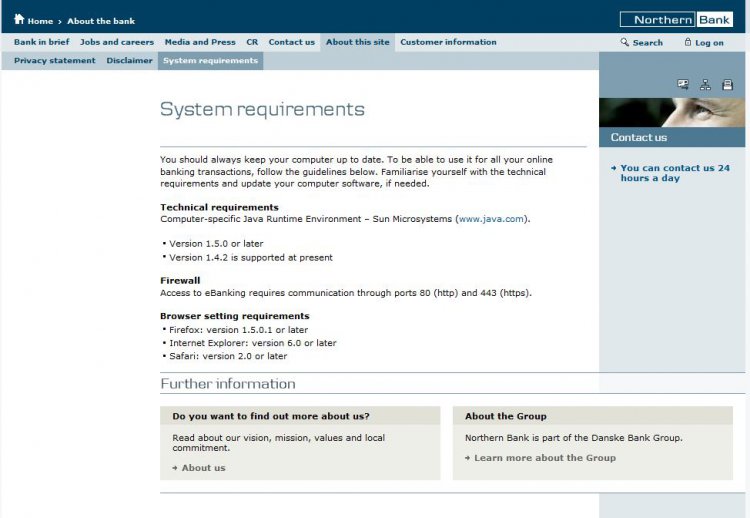The width and height of the screenshot is (750, 518).
Task: Switch to Disclaimer tab
Action: click(x=129, y=61)
